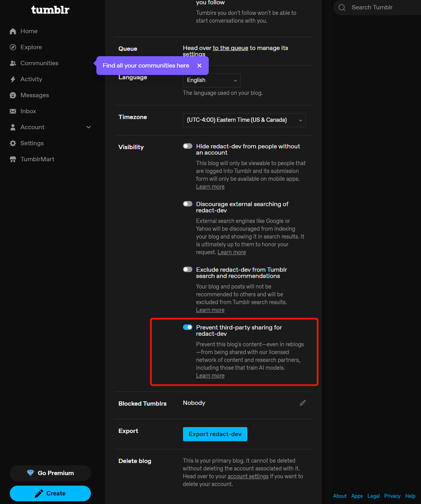
Task: Open Learn more under Hide redact-dev
Action: click(x=210, y=187)
